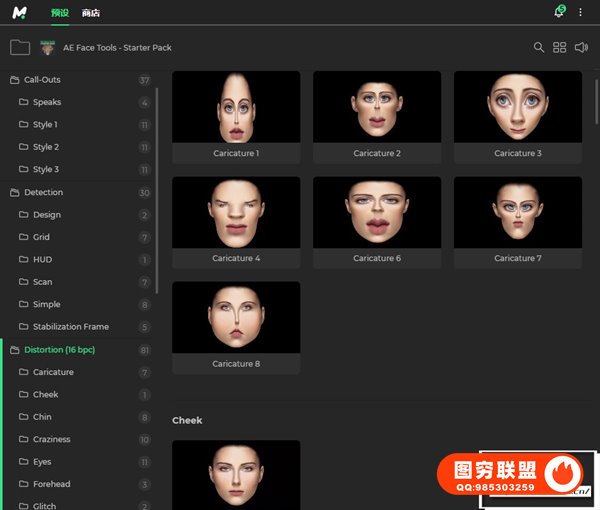Click the AE Face Tools pack icon
Screen dimensions: 600x510
pos(47,47)
